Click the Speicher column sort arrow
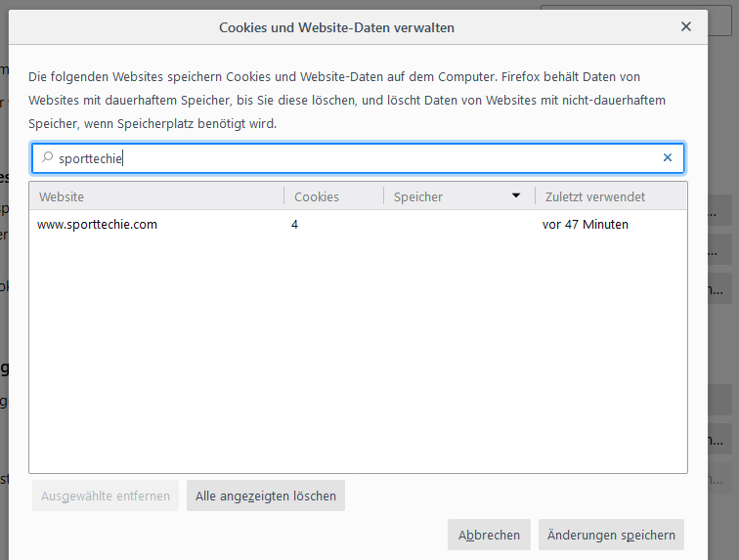The image size is (739, 560). pos(516,196)
